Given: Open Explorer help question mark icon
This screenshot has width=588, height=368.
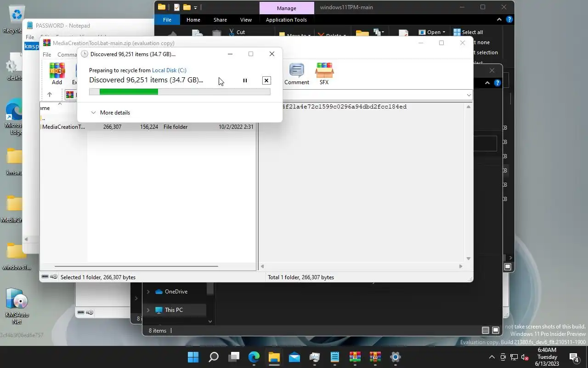Looking at the screenshot, I should pos(509,20).
